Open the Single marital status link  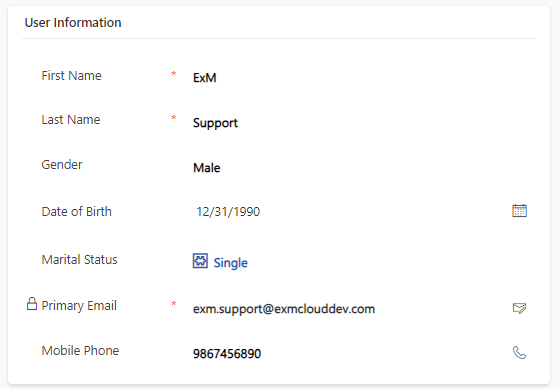pyautogui.click(x=230, y=263)
